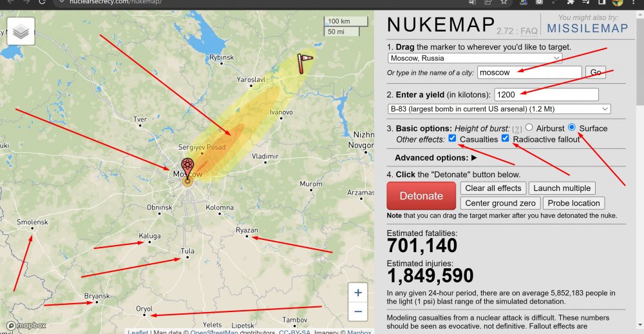Image resolution: width=644 pixels, height=334 pixels.
Task: Click the red Detonate button
Action: click(x=421, y=196)
